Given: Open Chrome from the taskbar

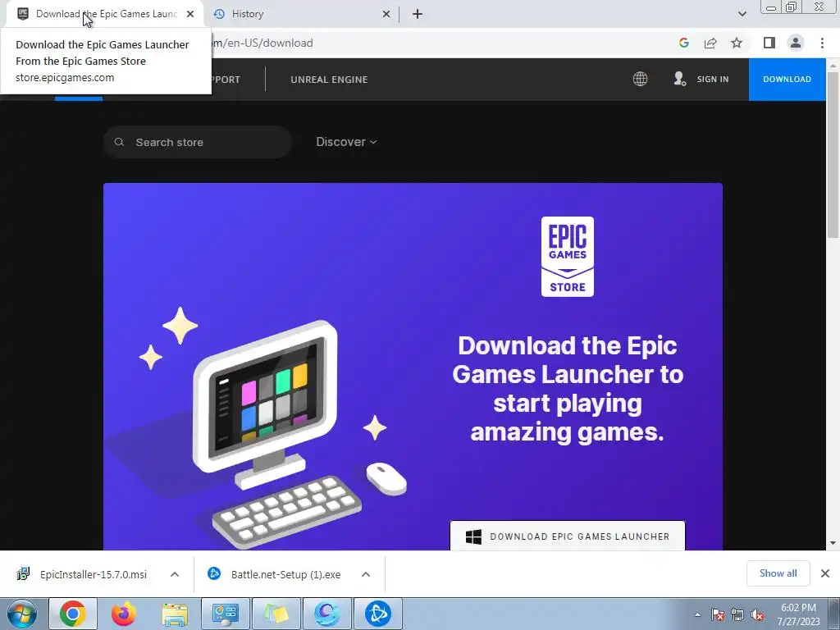Looking at the screenshot, I should (73, 614).
